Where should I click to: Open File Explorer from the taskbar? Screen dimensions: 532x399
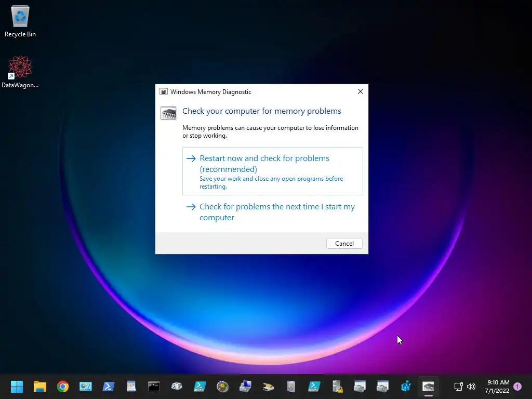pyautogui.click(x=39, y=387)
